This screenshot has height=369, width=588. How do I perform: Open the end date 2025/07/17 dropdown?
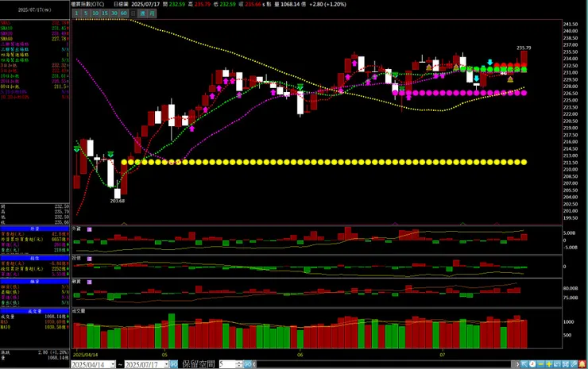pyautogui.click(x=167, y=364)
